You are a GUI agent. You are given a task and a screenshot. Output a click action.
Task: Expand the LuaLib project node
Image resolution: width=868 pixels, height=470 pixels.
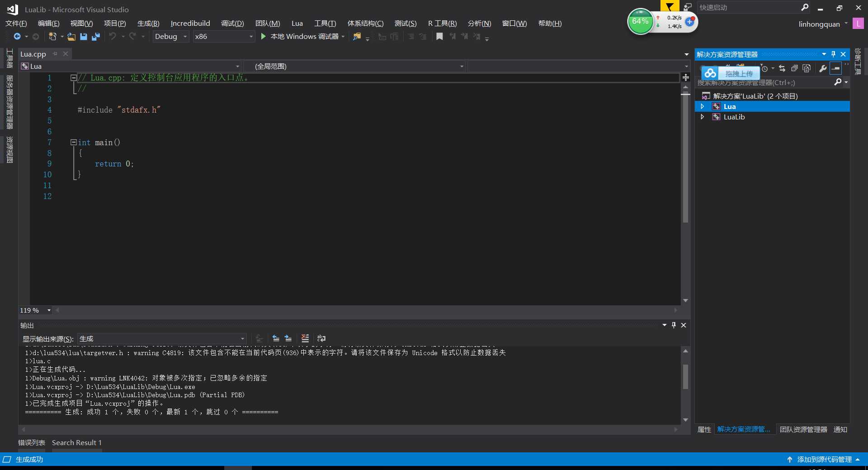pyautogui.click(x=702, y=117)
